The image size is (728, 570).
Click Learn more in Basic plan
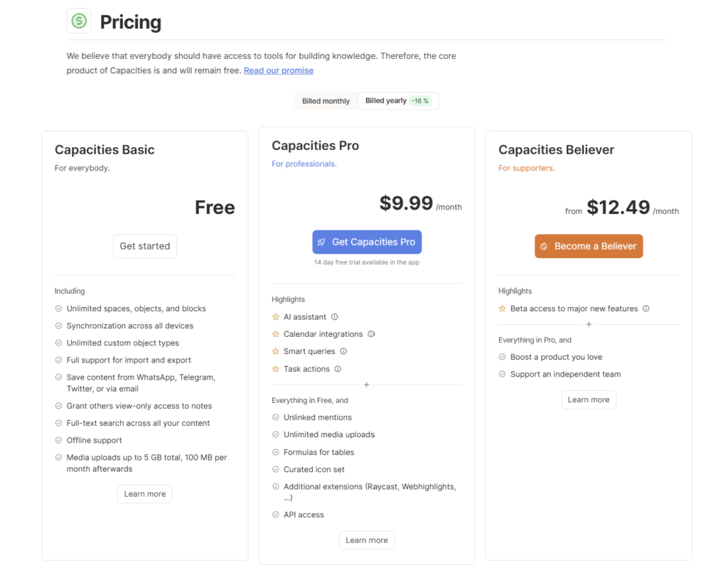tap(145, 494)
